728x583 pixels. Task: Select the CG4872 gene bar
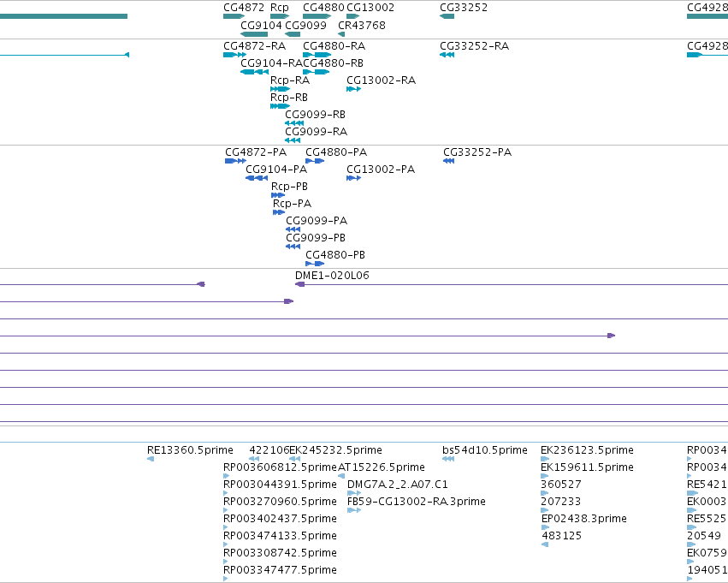pyautogui.click(x=234, y=16)
